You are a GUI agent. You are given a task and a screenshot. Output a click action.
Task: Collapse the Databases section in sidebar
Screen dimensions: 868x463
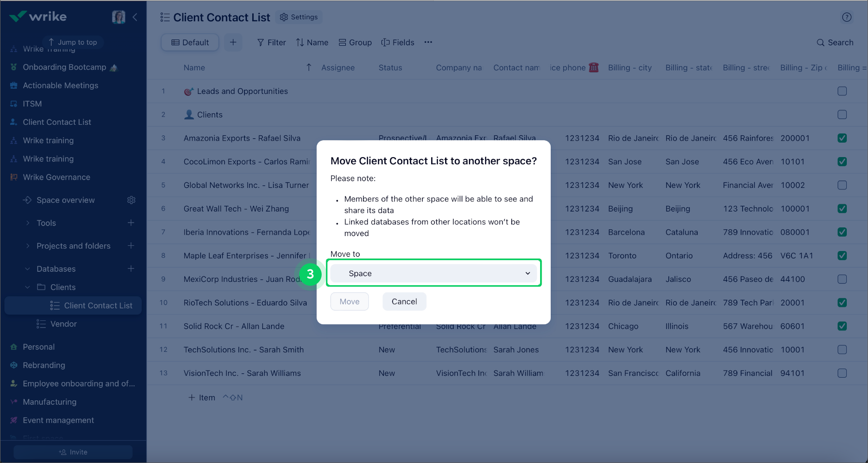click(x=27, y=269)
